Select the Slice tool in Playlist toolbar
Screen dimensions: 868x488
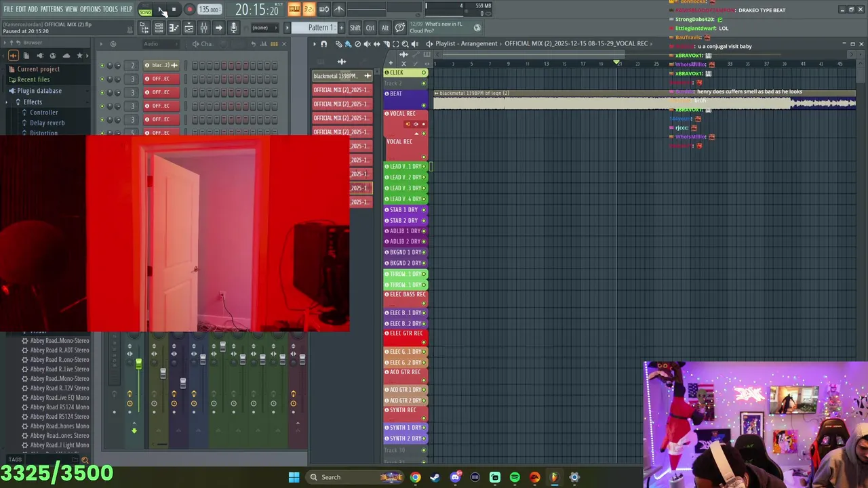386,44
